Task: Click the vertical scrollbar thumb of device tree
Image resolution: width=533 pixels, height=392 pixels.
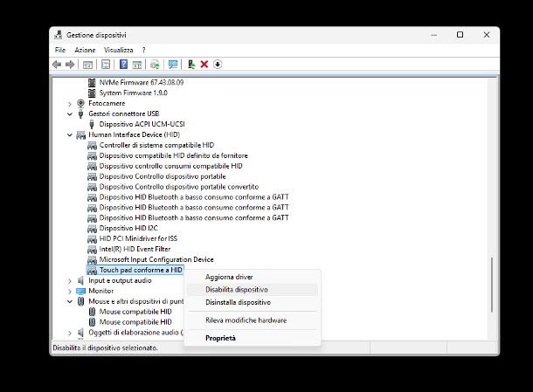Action: pos(492,285)
